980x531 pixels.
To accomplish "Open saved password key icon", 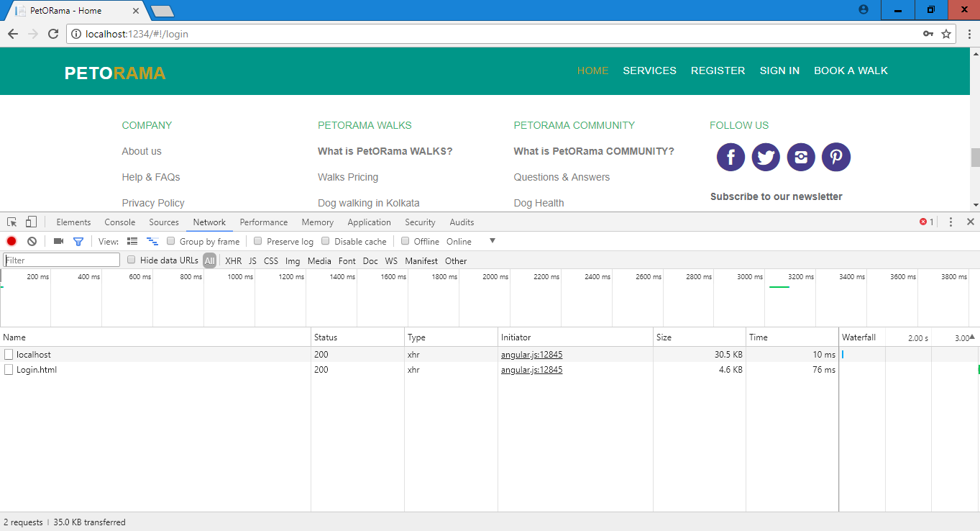I will (x=928, y=34).
